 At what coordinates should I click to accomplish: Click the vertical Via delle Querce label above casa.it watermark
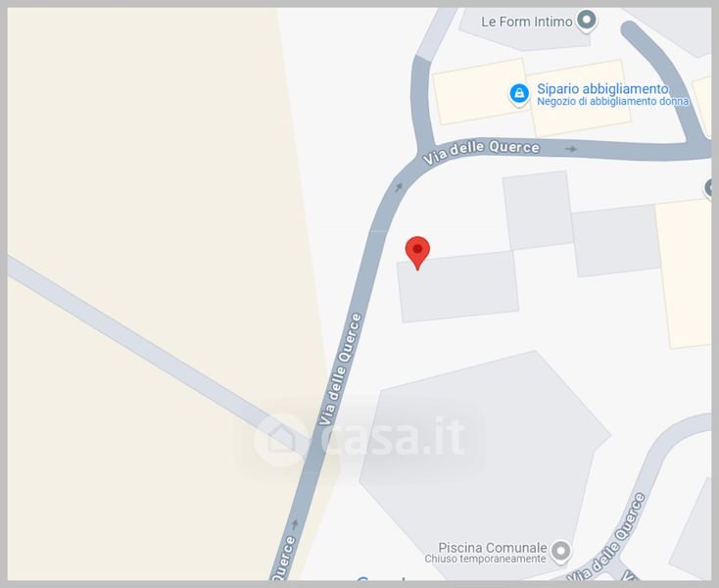[341, 369]
